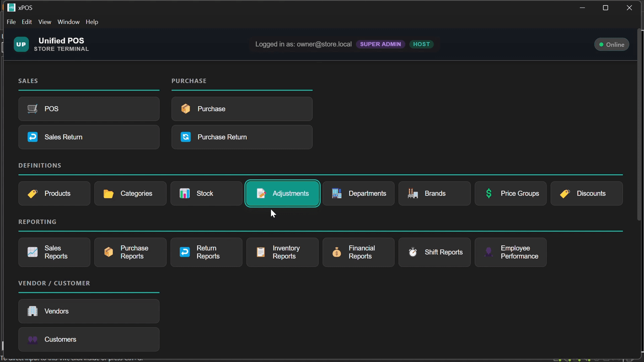Click the Sales Return arrow icon
Screen dimensions: 644x362
33,137
